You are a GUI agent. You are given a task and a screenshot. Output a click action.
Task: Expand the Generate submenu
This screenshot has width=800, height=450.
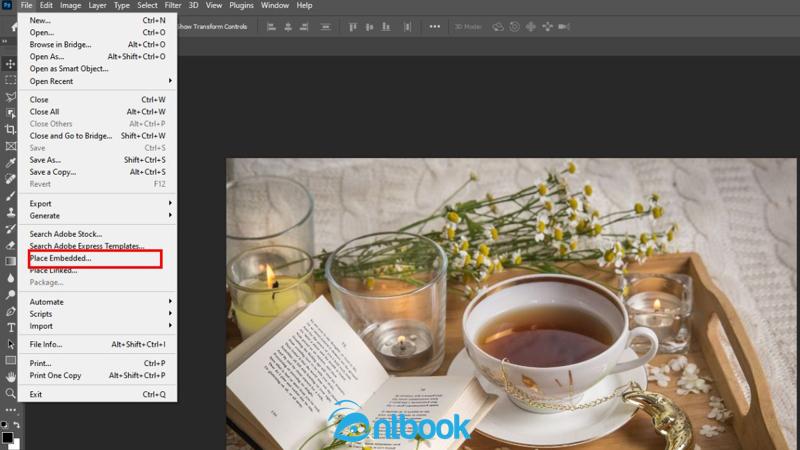(x=97, y=216)
